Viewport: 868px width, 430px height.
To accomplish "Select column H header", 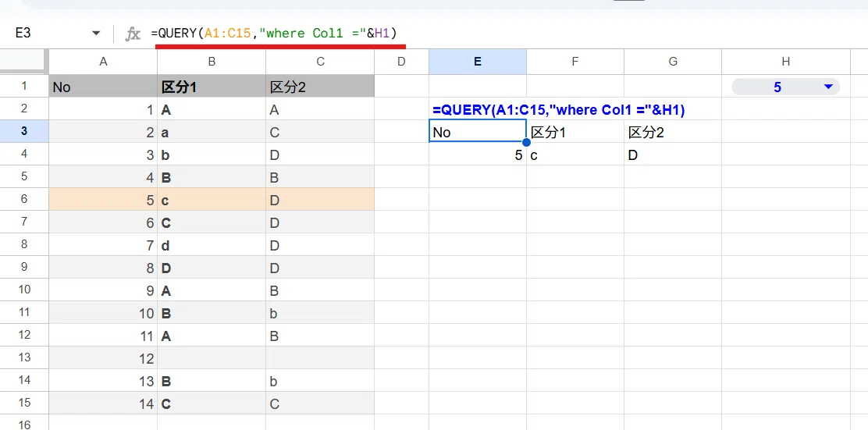I will (786, 62).
